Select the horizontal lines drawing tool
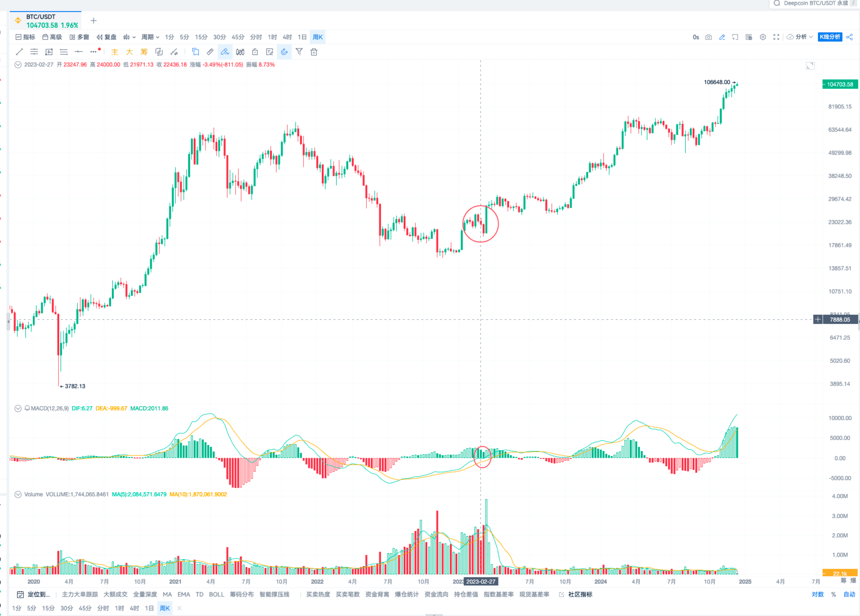 coord(64,52)
